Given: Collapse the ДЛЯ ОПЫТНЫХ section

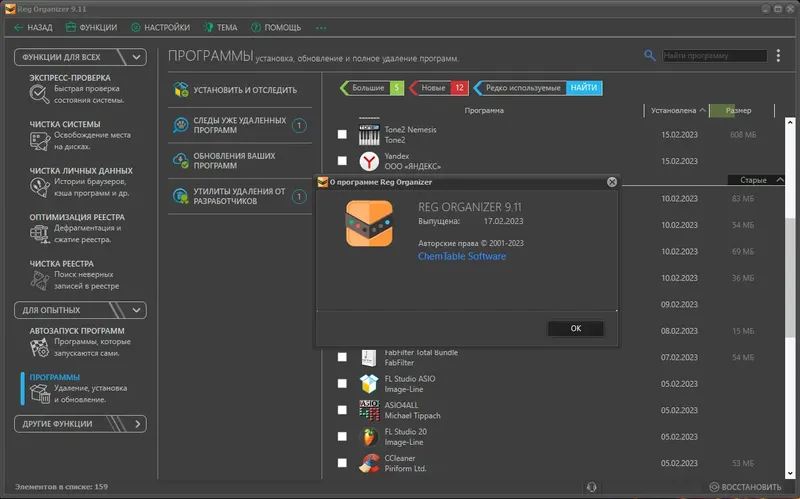Looking at the screenshot, I should pyautogui.click(x=80, y=310).
